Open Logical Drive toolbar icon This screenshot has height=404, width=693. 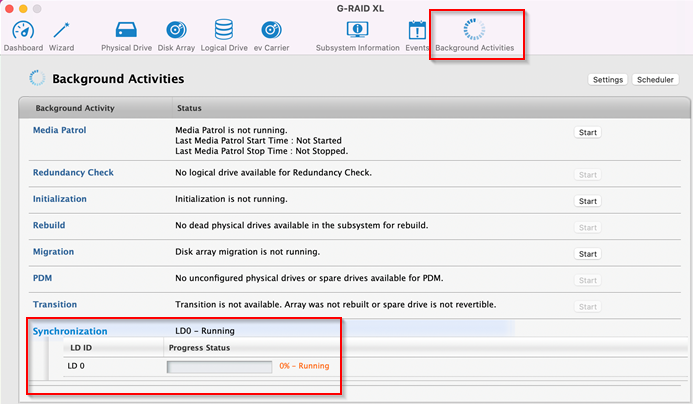click(224, 31)
